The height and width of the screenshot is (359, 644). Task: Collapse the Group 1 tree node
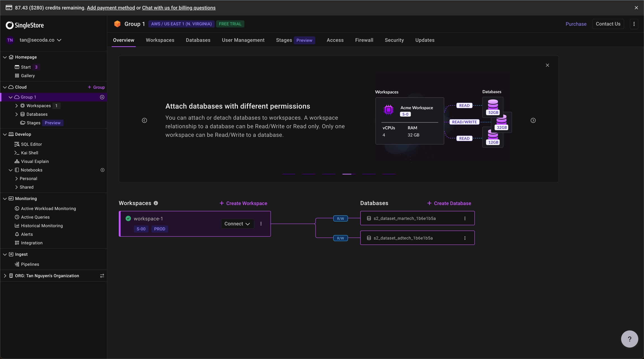point(11,97)
